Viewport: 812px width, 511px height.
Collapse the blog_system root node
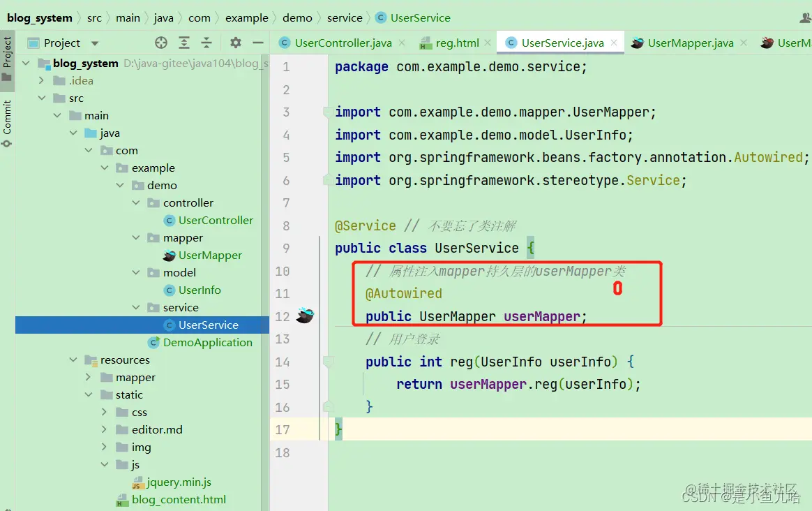tap(26, 63)
